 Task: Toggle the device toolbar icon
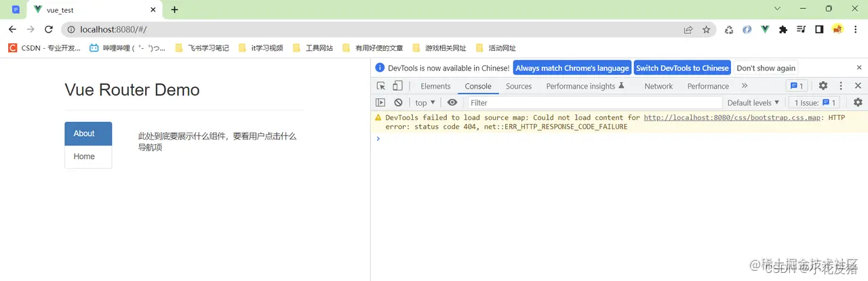(x=397, y=86)
